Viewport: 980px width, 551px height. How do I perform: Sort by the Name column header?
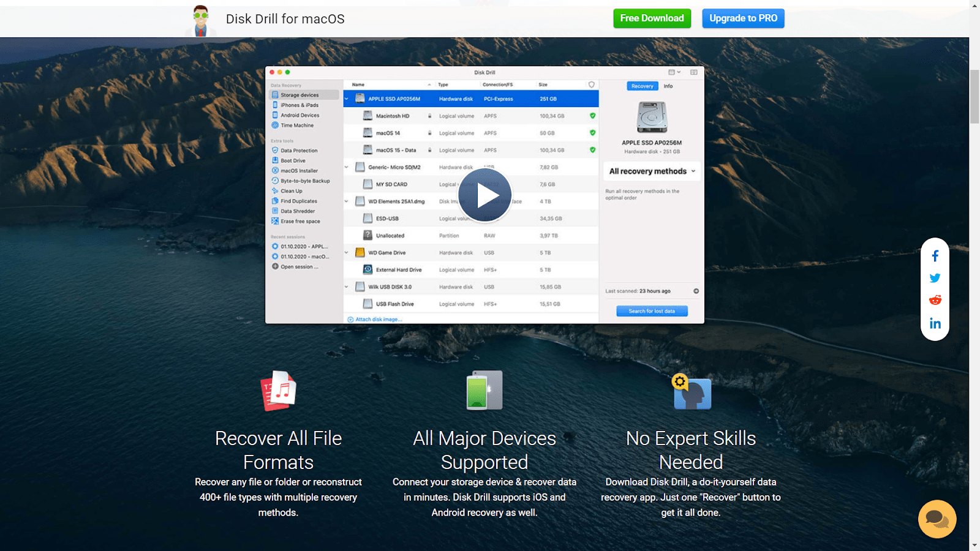coord(359,84)
